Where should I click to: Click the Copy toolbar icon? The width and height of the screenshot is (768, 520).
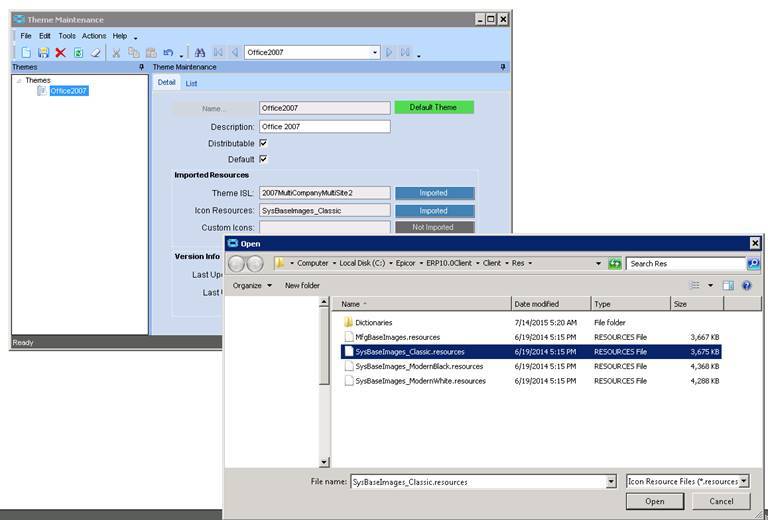(x=134, y=52)
